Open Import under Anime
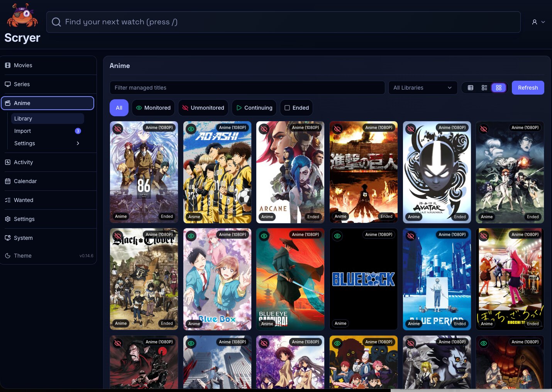This screenshot has width=552, height=392. 47,131
